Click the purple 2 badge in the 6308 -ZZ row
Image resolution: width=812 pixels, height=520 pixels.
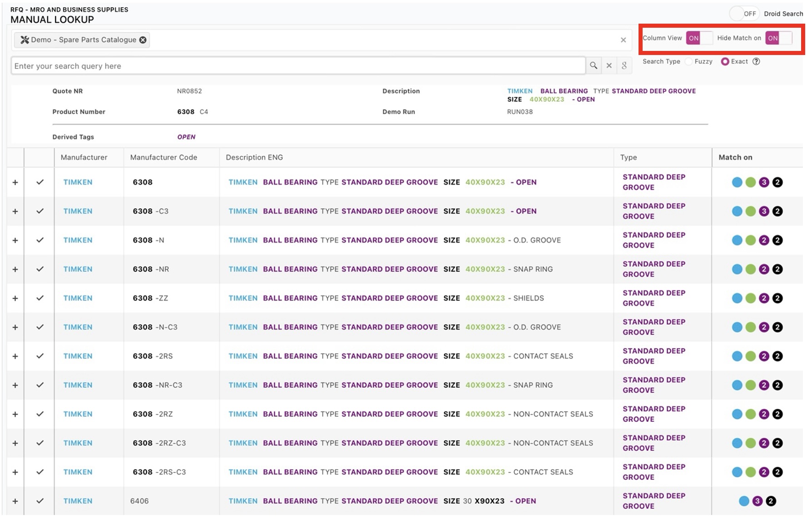(x=764, y=298)
